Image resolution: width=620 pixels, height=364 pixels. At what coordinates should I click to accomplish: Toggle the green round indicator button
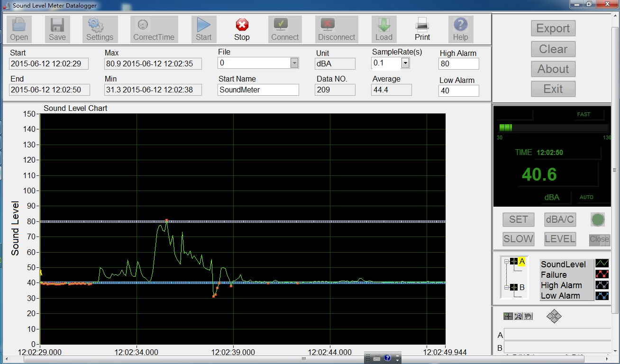pos(598,219)
